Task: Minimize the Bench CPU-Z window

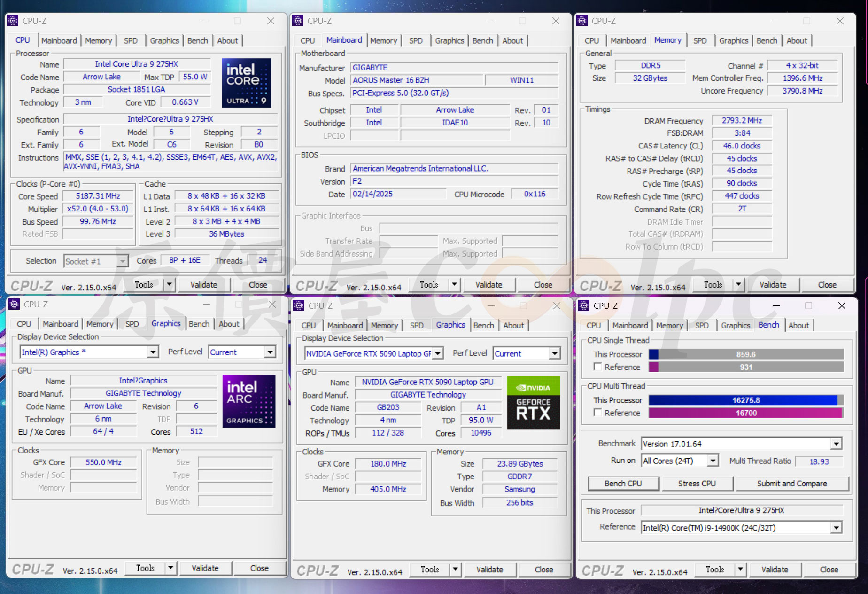Action: (x=775, y=305)
